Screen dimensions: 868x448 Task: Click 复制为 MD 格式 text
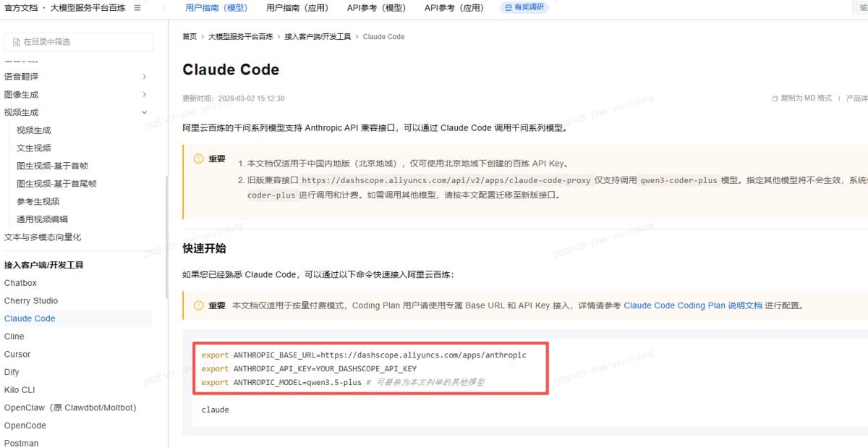(807, 98)
